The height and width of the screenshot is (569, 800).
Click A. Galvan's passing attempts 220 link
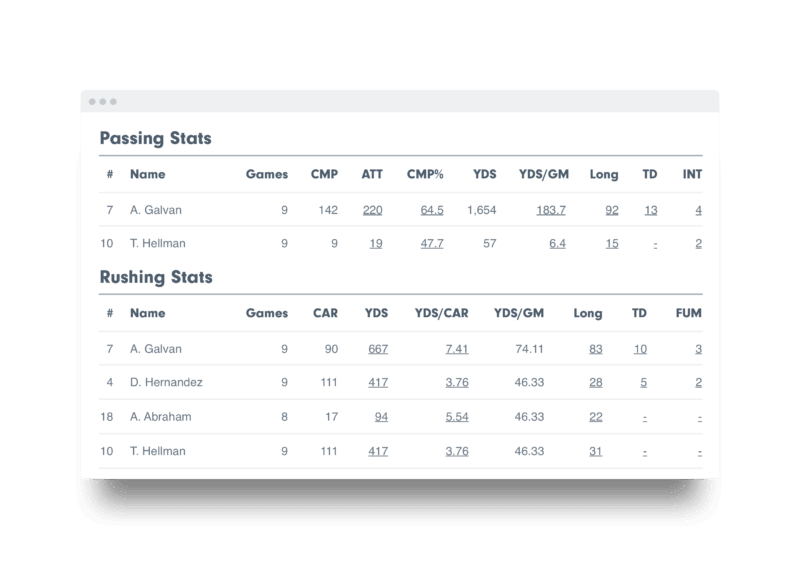(372, 210)
